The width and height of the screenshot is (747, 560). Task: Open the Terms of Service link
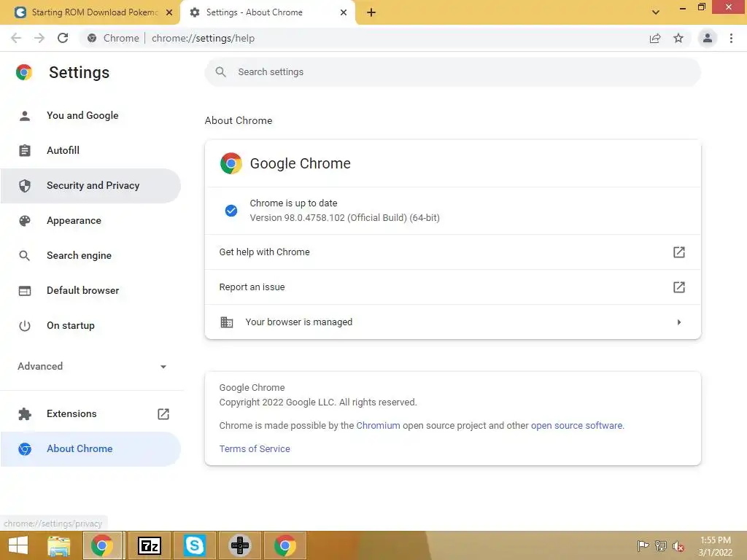(x=255, y=449)
